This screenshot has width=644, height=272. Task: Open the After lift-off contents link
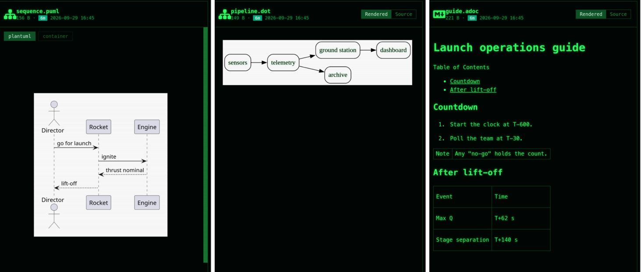click(473, 89)
